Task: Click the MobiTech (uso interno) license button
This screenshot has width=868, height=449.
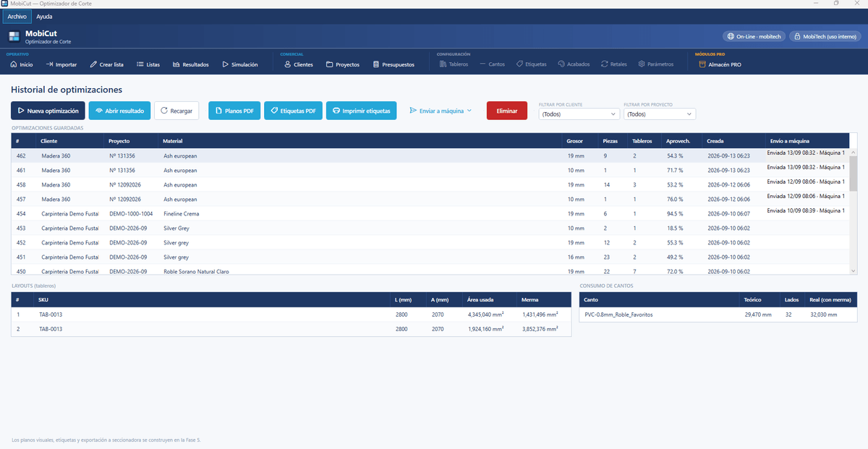Action: pyautogui.click(x=825, y=36)
